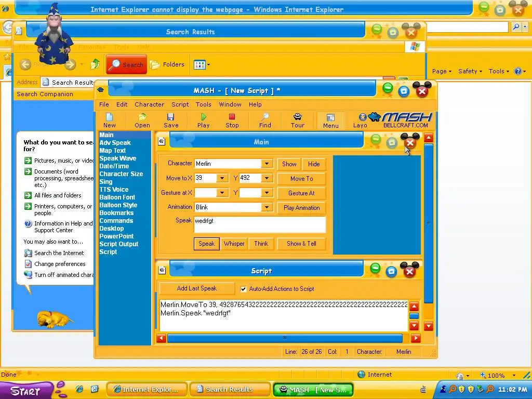The image size is (532, 399).
Task: Click the 100% zoom control in IE status bar
Action: click(498, 375)
